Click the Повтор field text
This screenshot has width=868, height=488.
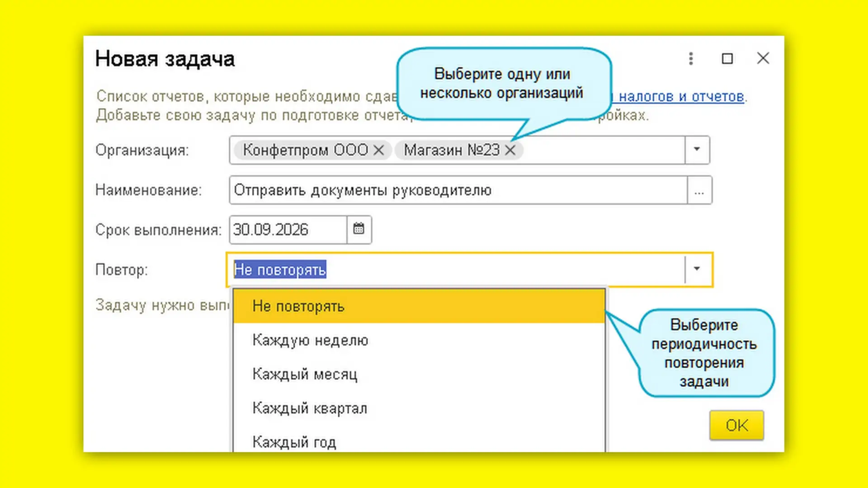[x=280, y=269]
